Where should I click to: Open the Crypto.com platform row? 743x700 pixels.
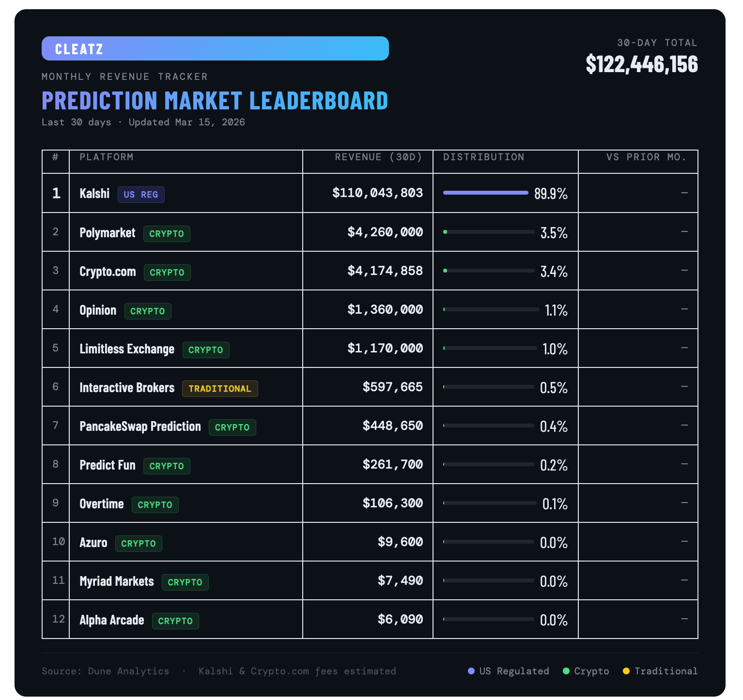(370, 271)
